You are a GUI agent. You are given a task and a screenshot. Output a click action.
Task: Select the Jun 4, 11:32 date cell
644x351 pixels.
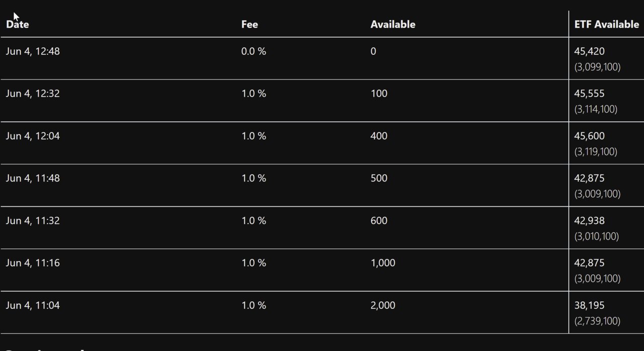click(33, 220)
